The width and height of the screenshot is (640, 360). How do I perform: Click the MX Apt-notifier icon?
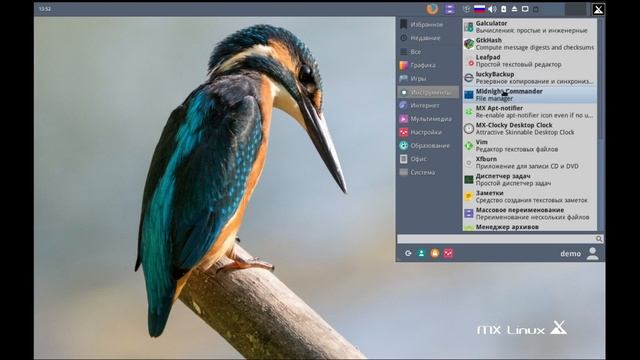coord(469,111)
